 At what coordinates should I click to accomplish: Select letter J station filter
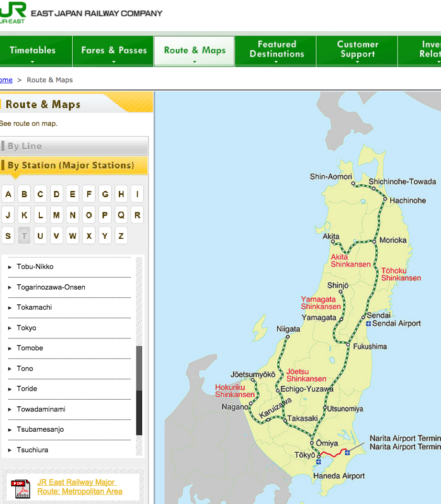pyautogui.click(x=8, y=215)
